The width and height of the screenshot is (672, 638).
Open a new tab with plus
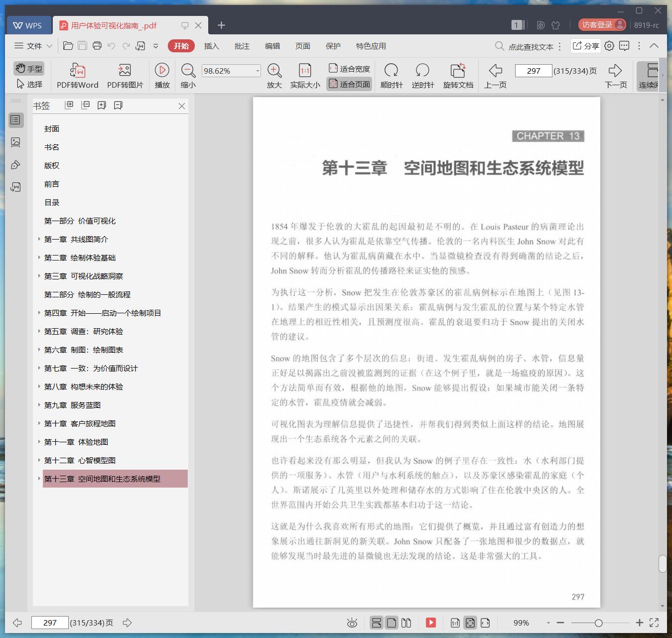pyautogui.click(x=222, y=25)
